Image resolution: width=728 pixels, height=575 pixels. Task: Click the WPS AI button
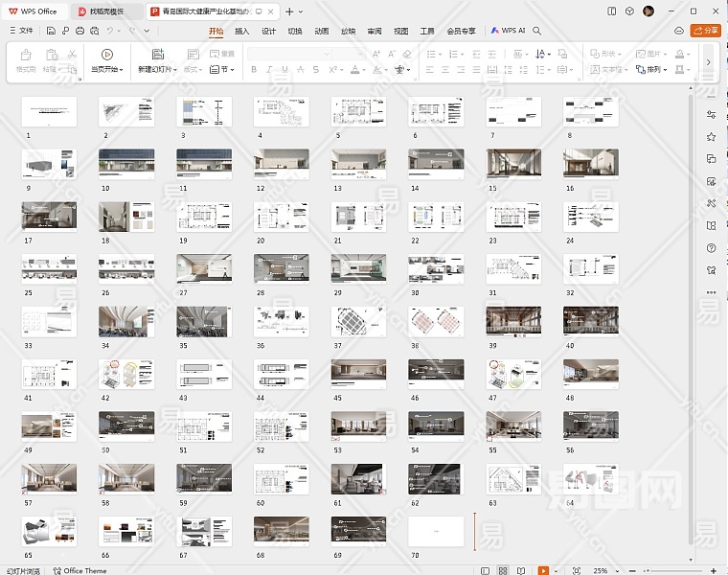pyautogui.click(x=509, y=31)
